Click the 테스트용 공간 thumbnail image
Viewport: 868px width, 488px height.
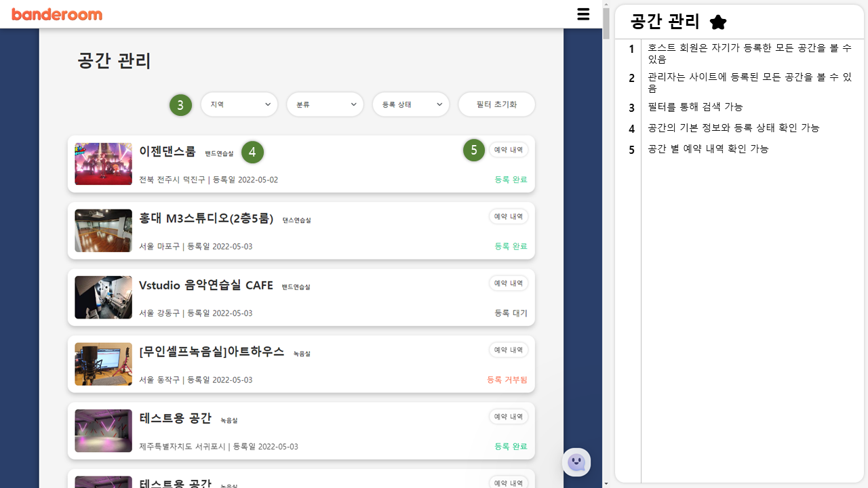(103, 430)
